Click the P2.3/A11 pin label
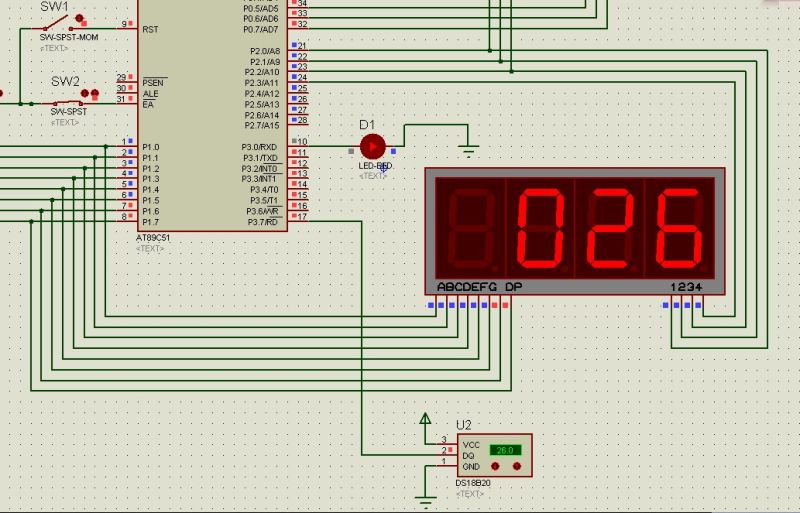Viewport: 800px width, 513px height. (262, 83)
